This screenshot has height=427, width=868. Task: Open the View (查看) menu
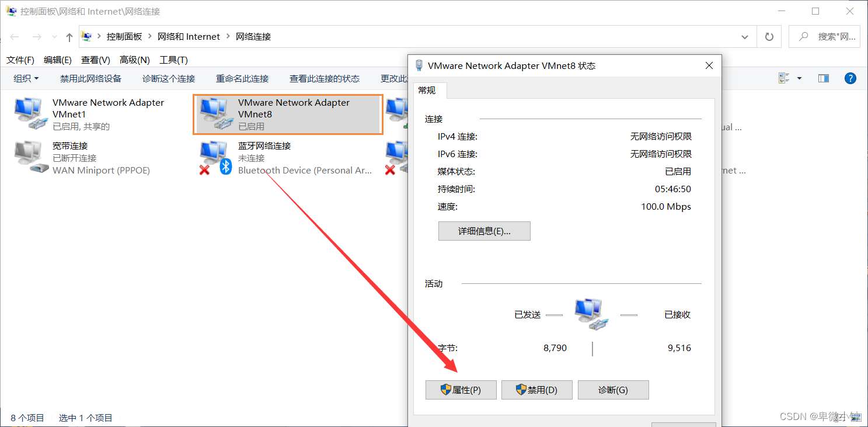coord(96,60)
